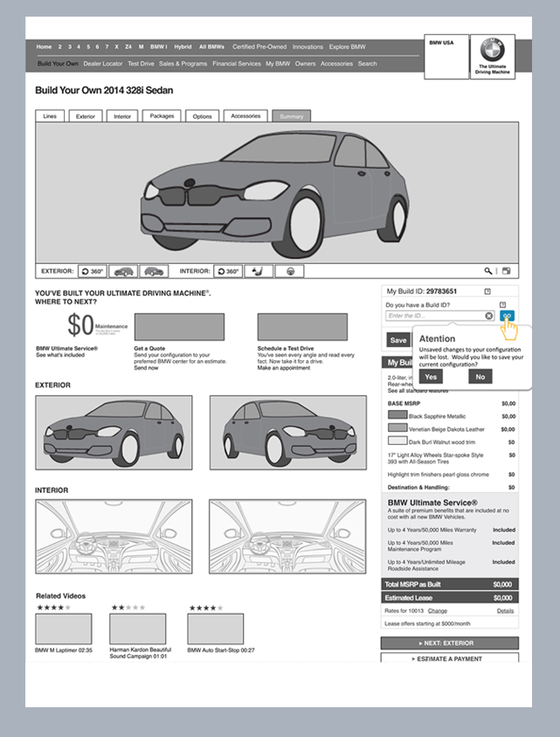Open the BMW M Laptimer video thumbnail
560x737 pixels.
coord(64,629)
